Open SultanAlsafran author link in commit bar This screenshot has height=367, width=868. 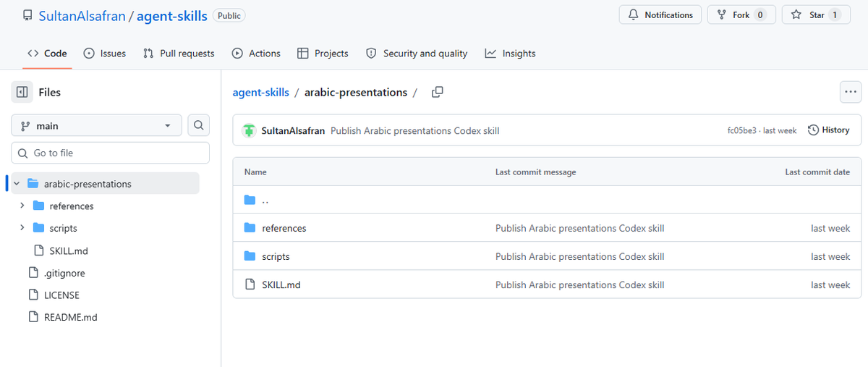293,130
